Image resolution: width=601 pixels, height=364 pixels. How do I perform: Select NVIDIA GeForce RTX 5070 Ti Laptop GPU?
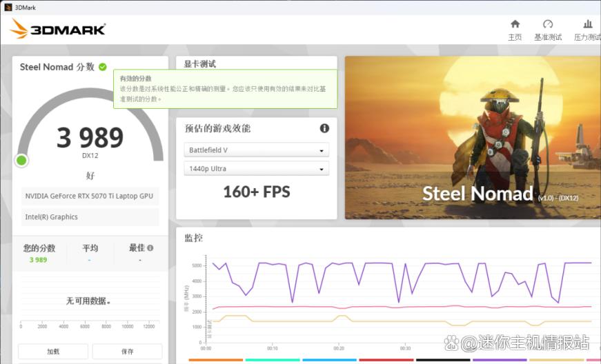90,196
